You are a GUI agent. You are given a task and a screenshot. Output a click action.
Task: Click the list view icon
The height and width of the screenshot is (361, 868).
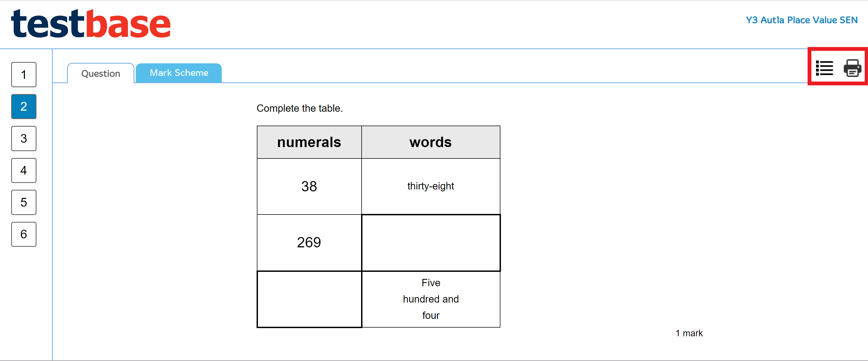tap(824, 68)
